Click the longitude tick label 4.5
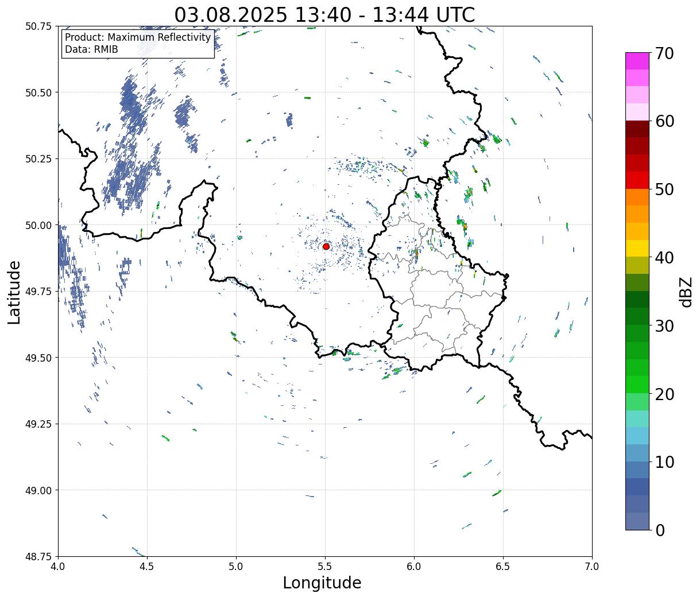Image resolution: width=700 pixels, height=597 pixels. pyautogui.click(x=147, y=566)
